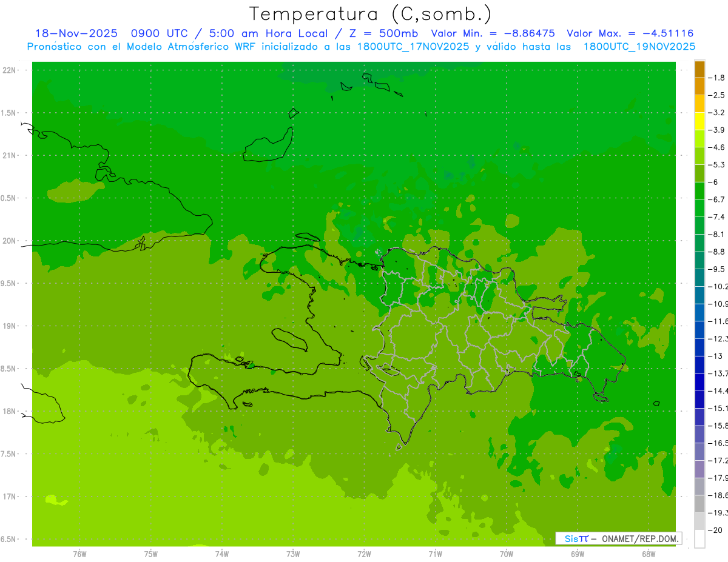Screen dimensions: 728x562
Task: Click the 'Valor Max. = -4.51116' text
Action: [x=630, y=33]
